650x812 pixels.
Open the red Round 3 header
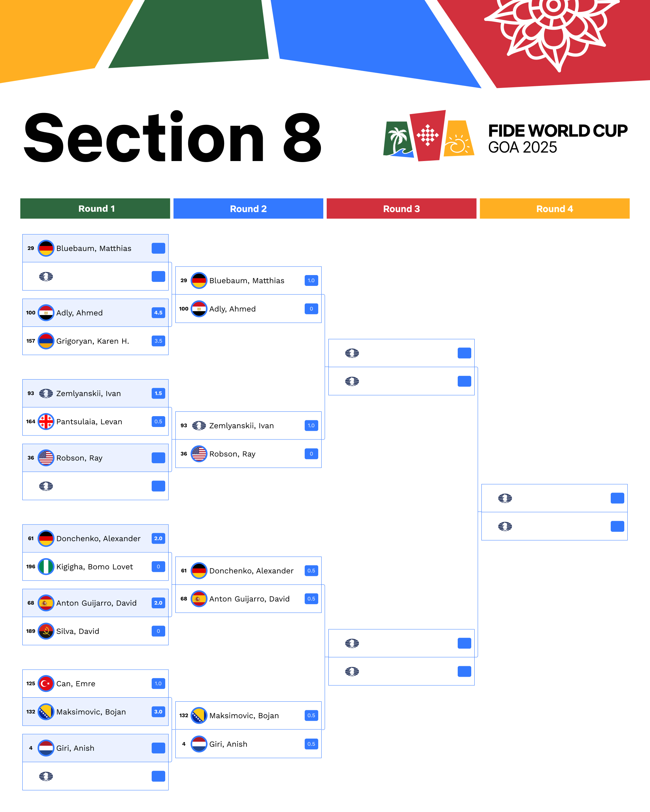click(x=401, y=209)
